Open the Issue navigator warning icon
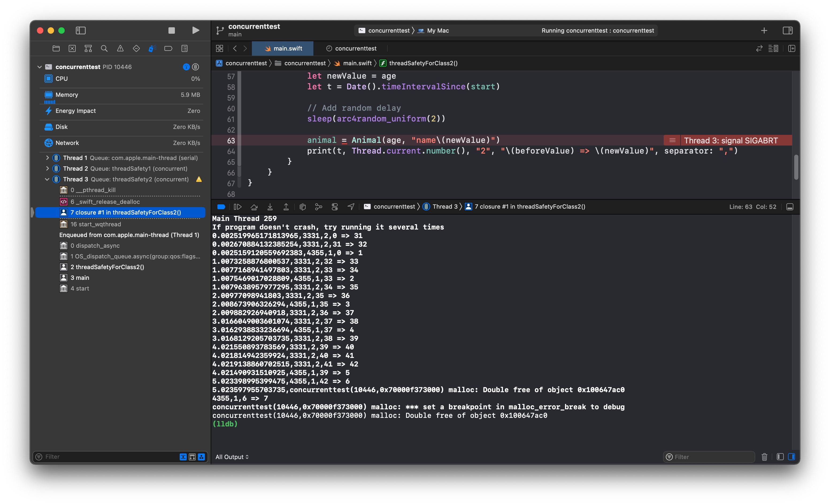This screenshot has height=504, width=830. (120, 48)
